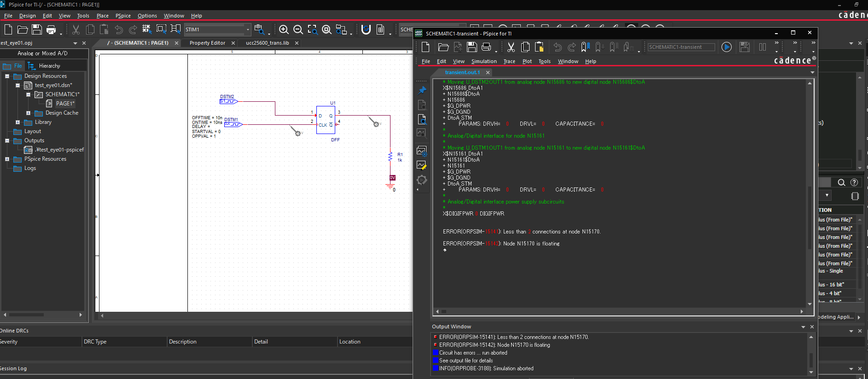The width and height of the screenshot is (868, 379).
Task: Create new document in Capture toolbar
Action: point(8,29)
